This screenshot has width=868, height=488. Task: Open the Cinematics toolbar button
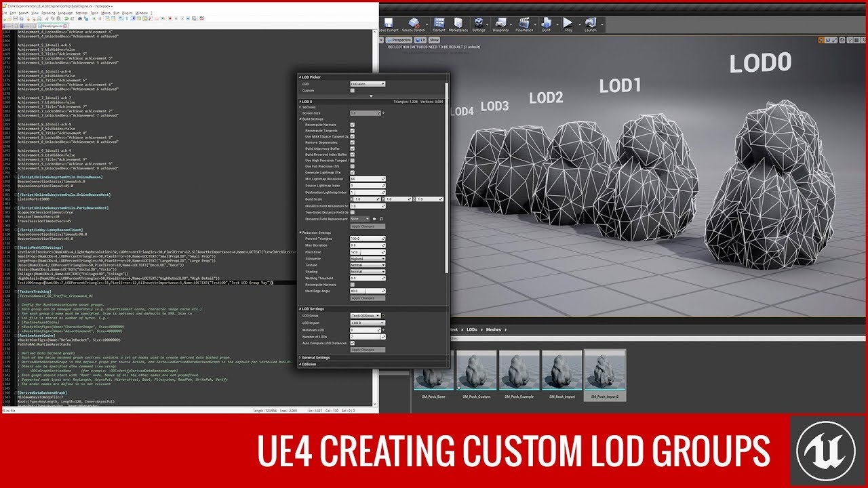(524, 24)
